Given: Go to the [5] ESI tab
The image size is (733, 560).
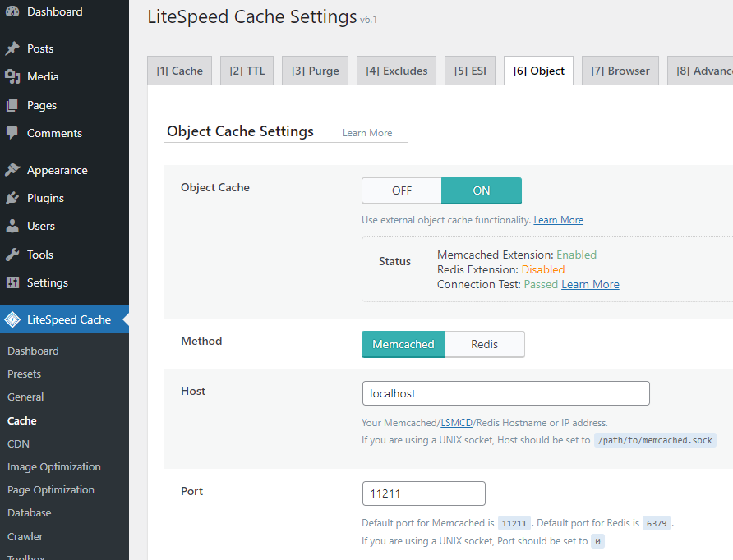Looking at the screenshot, I should [470, 71].
